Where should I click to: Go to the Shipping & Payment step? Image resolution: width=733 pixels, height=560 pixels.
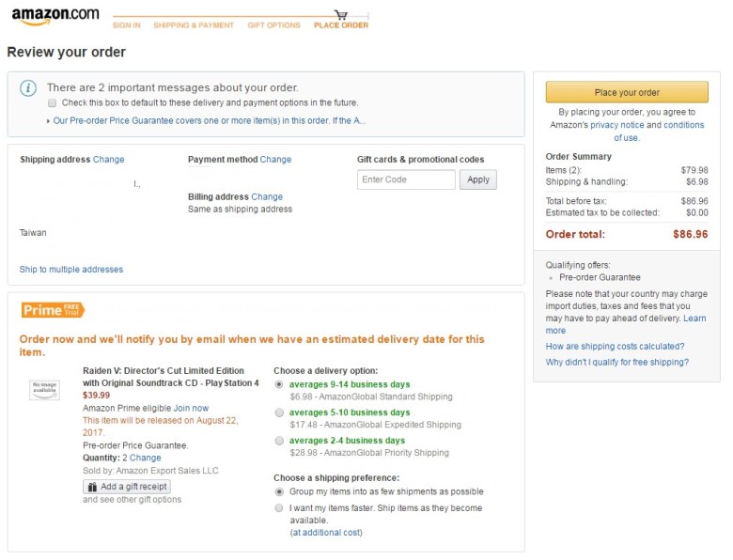(194, 25)
